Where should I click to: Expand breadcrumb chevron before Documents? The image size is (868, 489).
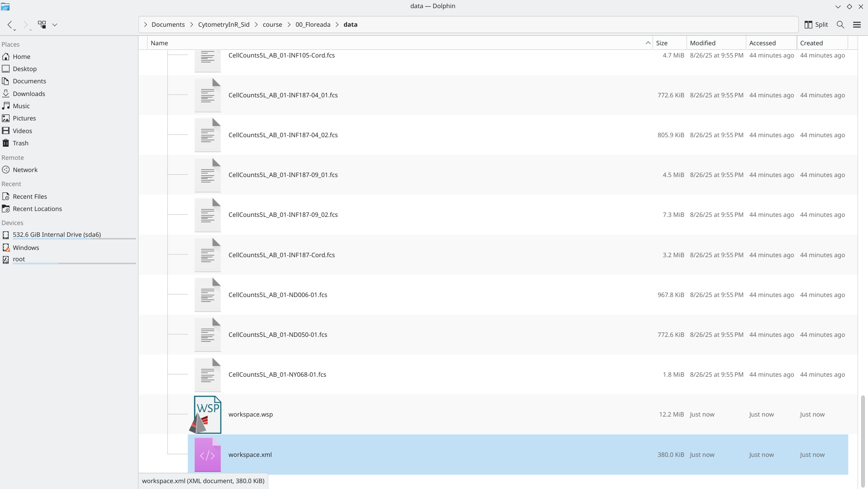(x=145, y=24)
